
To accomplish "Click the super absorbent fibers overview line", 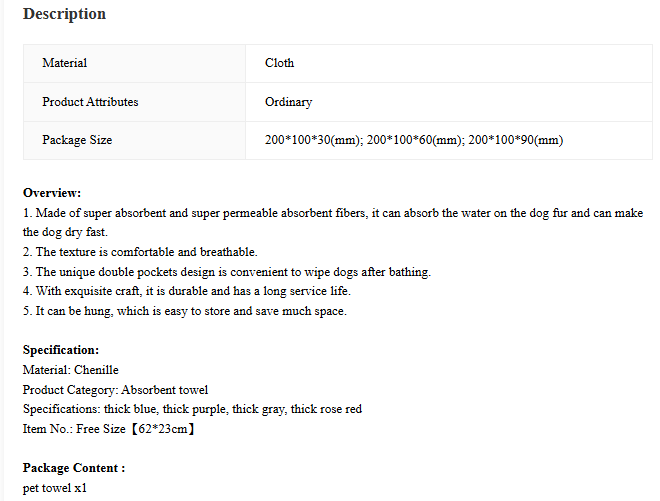I will pyautogui.click(x=333, y=213).
